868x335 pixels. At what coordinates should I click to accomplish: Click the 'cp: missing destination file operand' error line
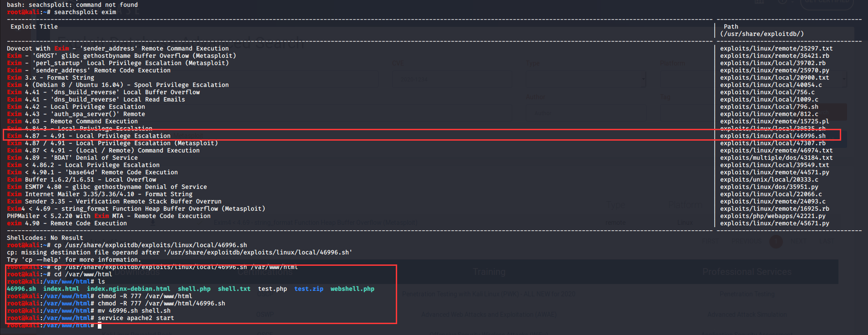(x=180, y=253)
